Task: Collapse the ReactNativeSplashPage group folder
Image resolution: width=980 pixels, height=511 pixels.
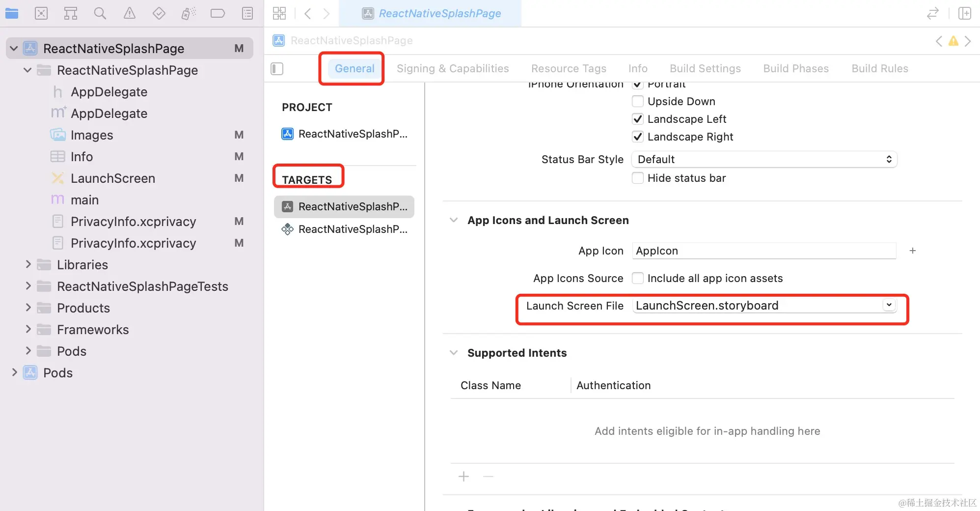Action: (27, 70)
